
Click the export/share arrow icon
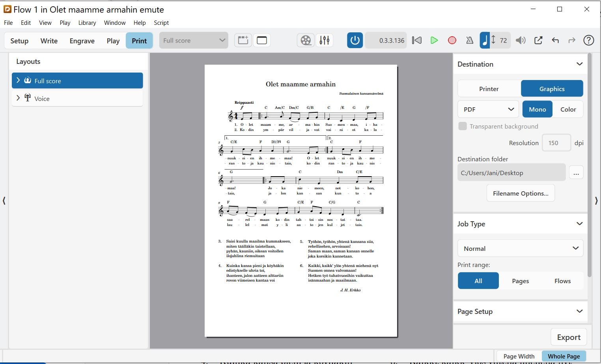538,40
